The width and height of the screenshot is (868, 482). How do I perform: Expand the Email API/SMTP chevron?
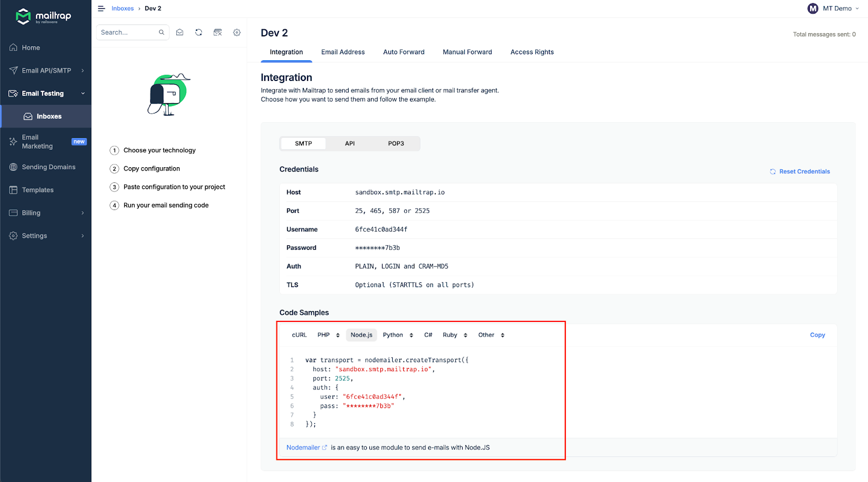[82, 71]
